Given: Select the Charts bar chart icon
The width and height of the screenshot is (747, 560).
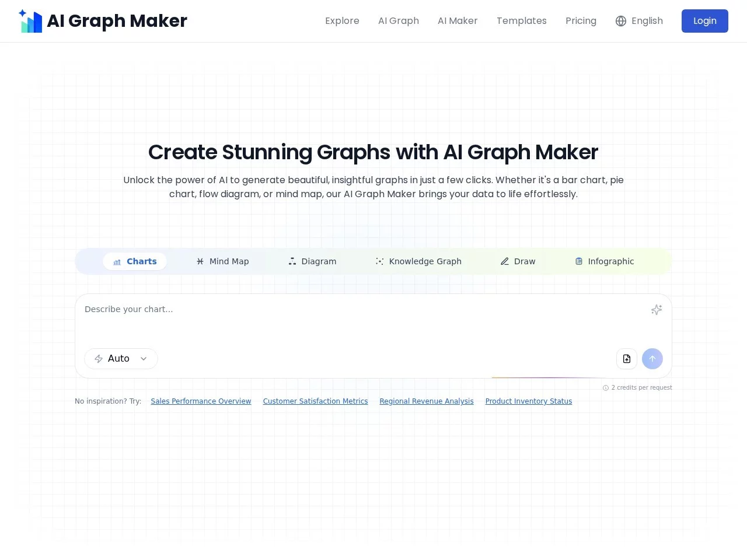Looking at the screenshot, I should pyautogui.click(x=117, y=261).
